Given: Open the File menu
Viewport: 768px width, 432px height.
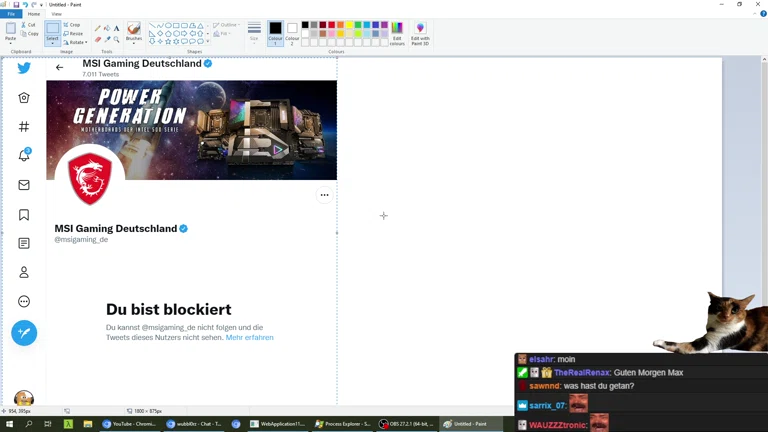Looking at the screenshot, I should click(x=11, y=14).
